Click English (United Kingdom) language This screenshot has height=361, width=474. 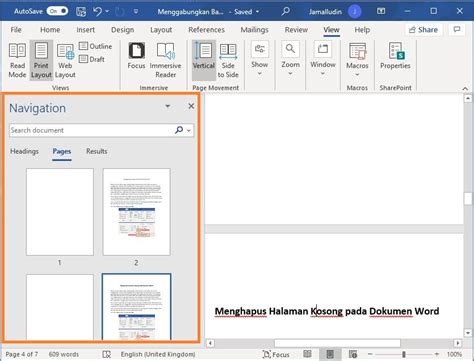158,354
